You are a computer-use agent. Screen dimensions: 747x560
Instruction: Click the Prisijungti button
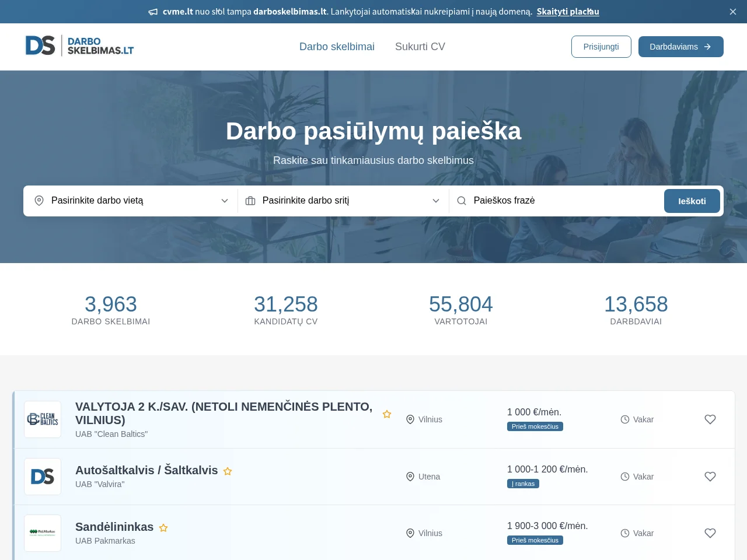click(601, 47)
